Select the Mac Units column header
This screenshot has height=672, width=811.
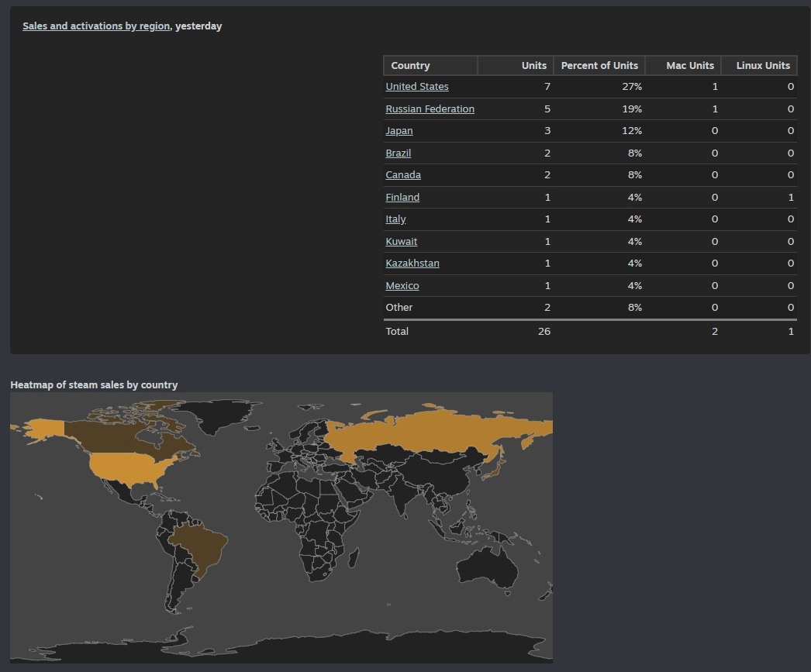(683, 66)
